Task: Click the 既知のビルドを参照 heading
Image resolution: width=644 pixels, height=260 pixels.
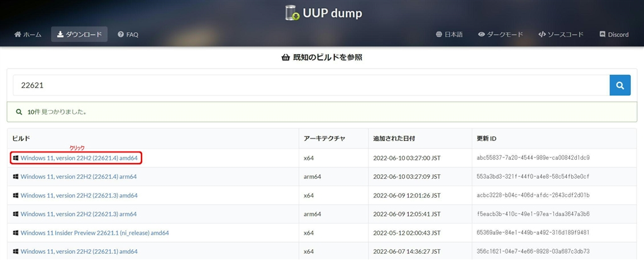Action: point(322,57)
